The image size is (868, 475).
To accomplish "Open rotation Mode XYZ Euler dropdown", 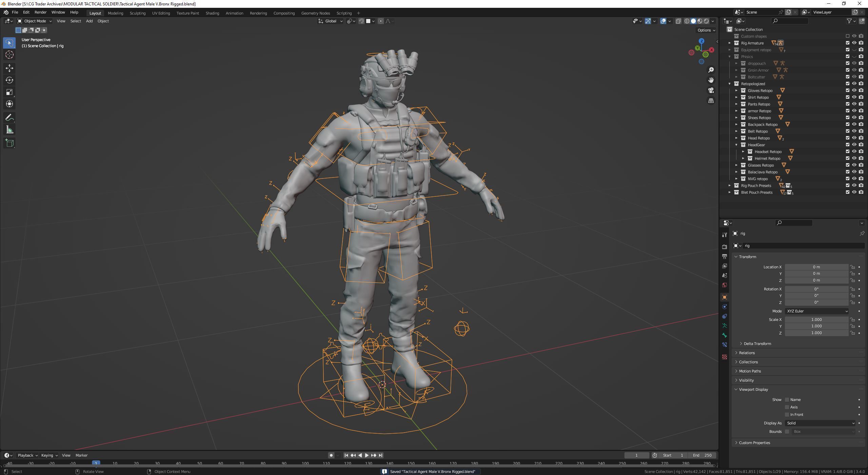I will tap(816, 311).
